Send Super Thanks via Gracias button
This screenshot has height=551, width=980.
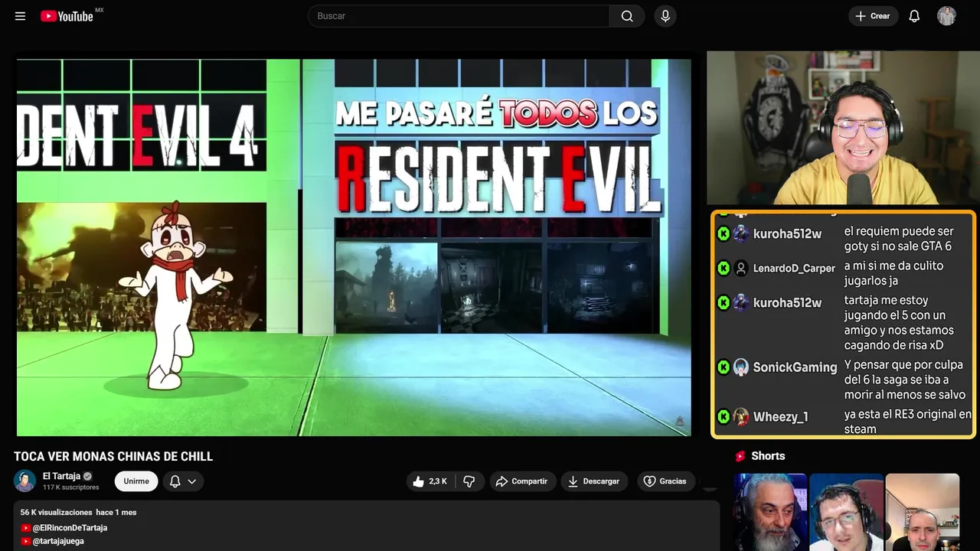point(665,481)
